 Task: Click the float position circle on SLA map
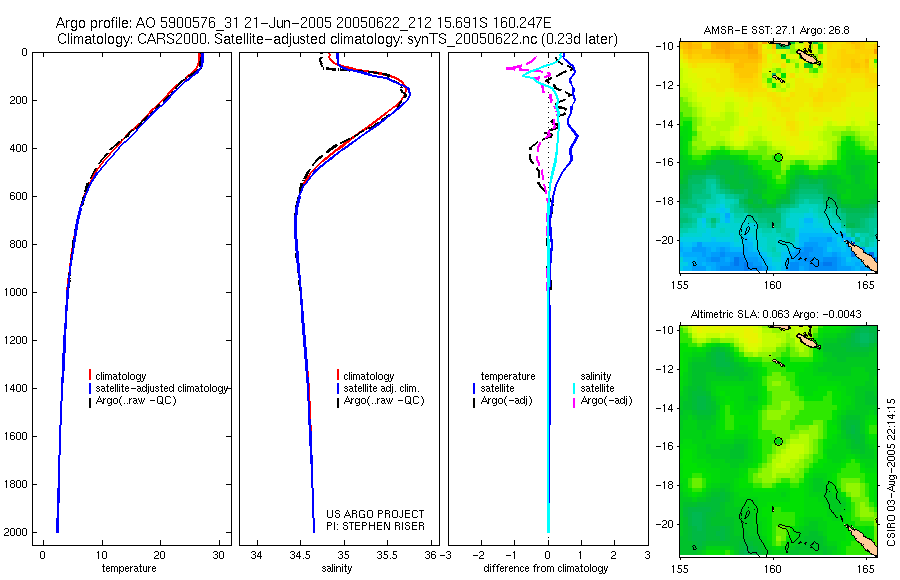click(778, 442)
